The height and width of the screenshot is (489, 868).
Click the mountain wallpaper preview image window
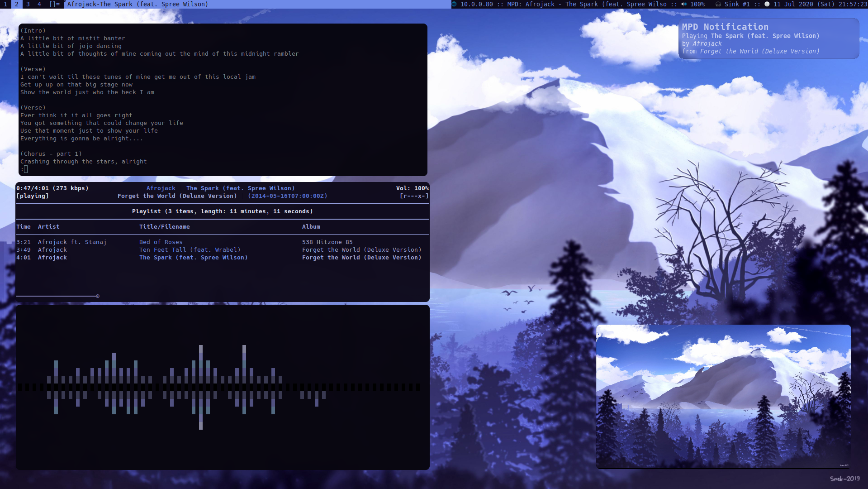click(x=724, y=397)
